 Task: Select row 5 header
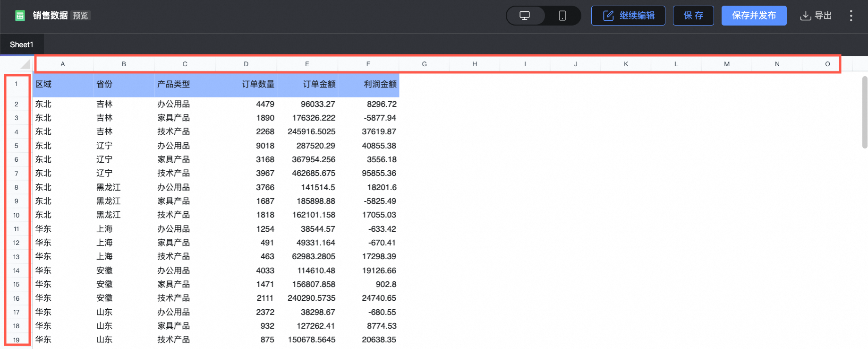(17, 146)
